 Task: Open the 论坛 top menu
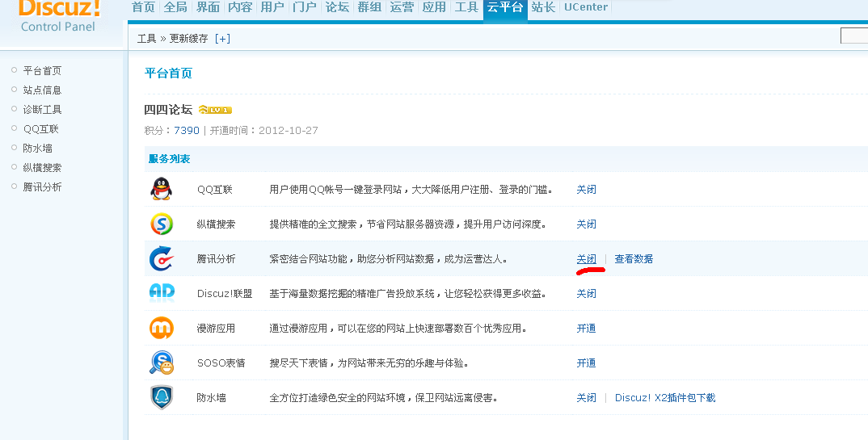[x=337, y=7]
